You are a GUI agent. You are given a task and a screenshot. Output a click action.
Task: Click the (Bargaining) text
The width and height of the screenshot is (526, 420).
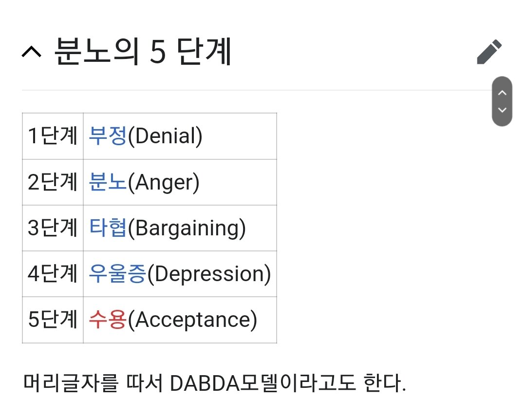[x=187, y=228]
